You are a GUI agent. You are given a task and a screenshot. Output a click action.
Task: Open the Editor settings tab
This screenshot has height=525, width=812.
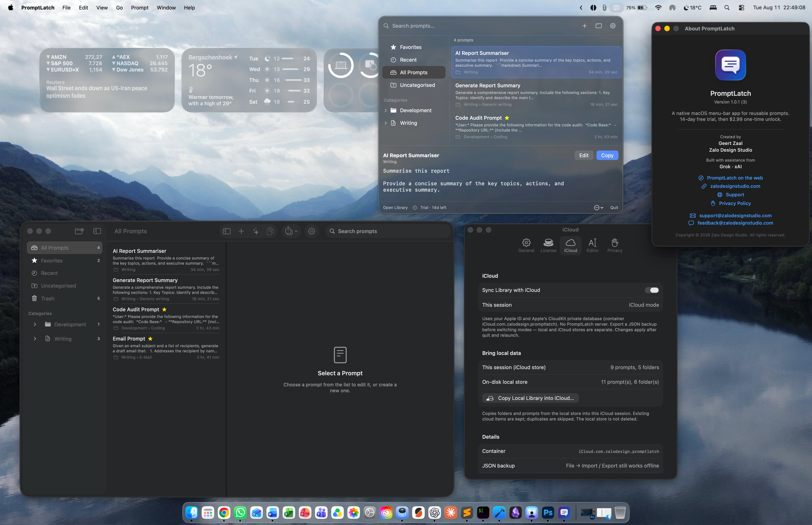coord(593,246)
